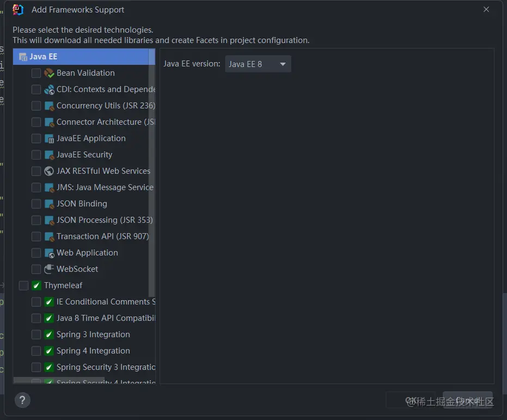Click the Spring 3 Integration leaf icon
The width and height of the screenshot is (507, 420).
(49, 334)
